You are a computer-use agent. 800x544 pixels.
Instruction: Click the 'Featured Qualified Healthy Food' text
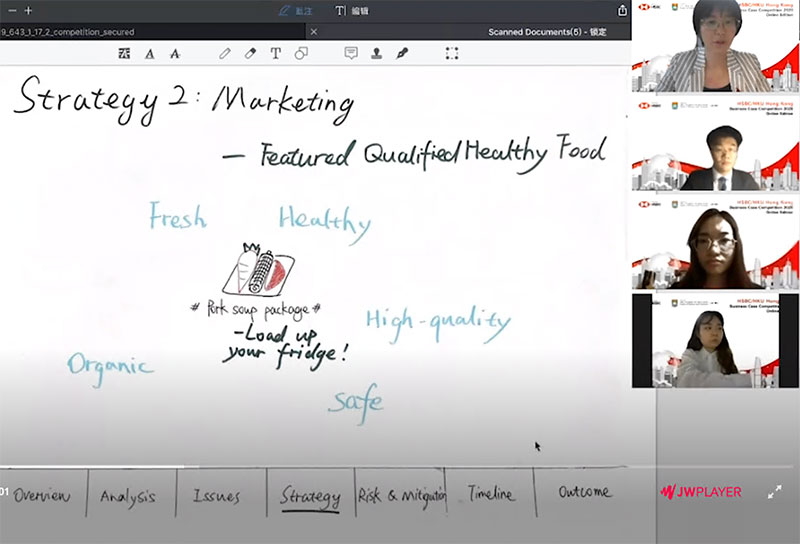[433, 153]
